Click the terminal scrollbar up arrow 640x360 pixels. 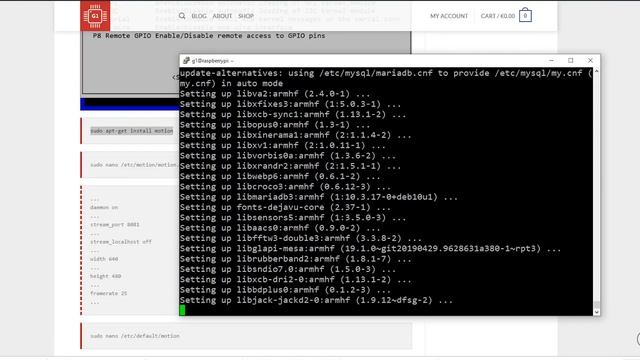pyautogui.click(x=597, y=71)
